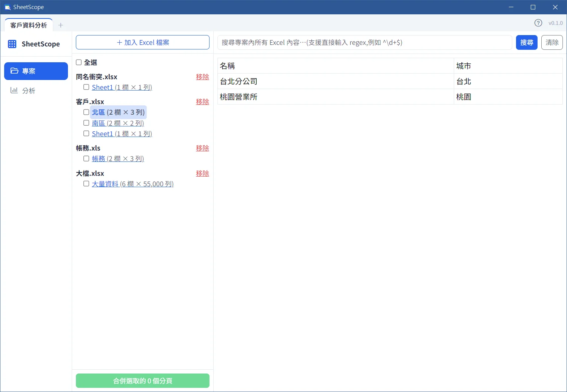This screenshot has height=392, width=567.
Task: Focus the Excel content search field
Action: (x=365, y=42)
